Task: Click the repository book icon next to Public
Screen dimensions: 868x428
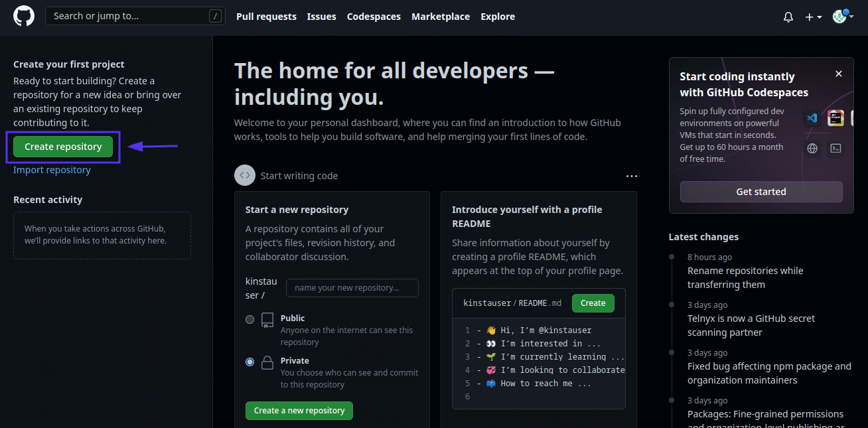Action: click(x=267, y=321)
